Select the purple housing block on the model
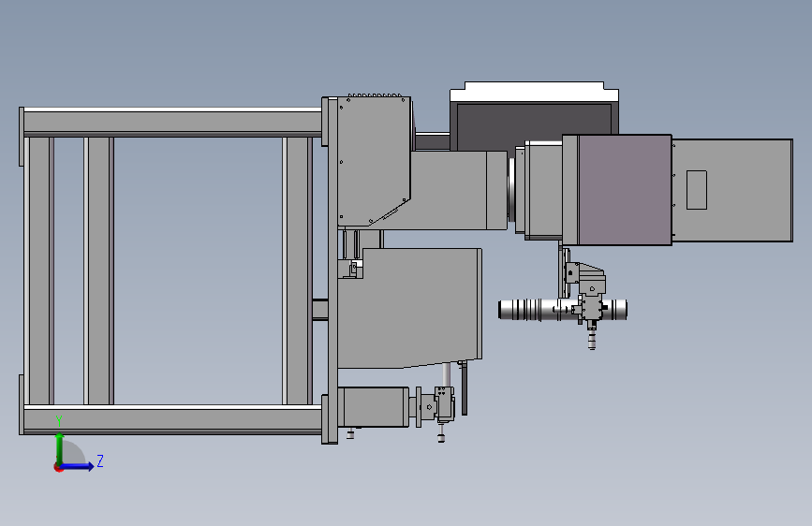 click(625, 190)
